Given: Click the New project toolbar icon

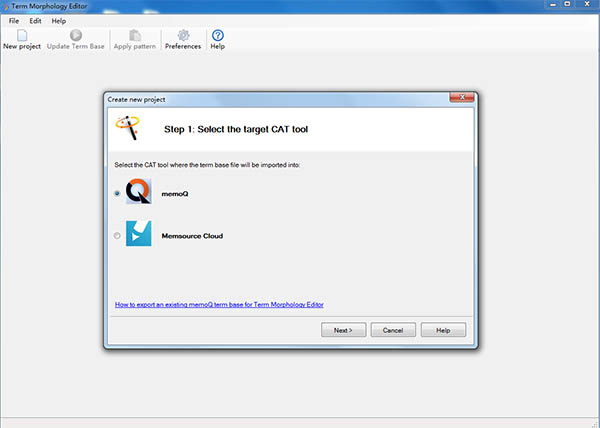Looking at the screenshot, I should [22, 35].
